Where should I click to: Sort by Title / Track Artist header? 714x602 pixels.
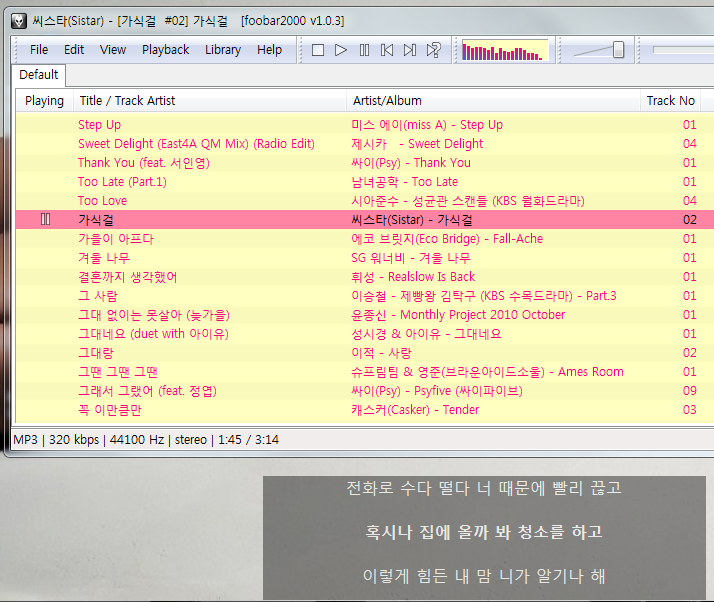(x=209, y=101)
